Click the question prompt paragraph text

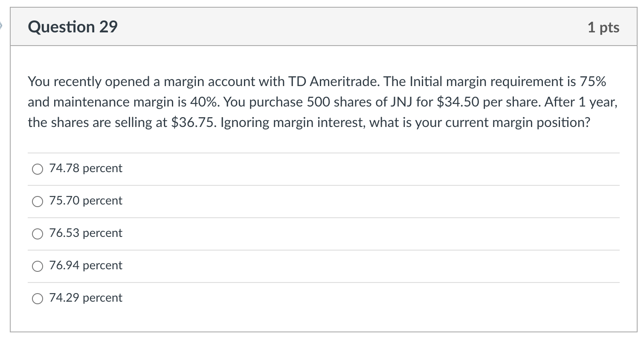(322, 102)
